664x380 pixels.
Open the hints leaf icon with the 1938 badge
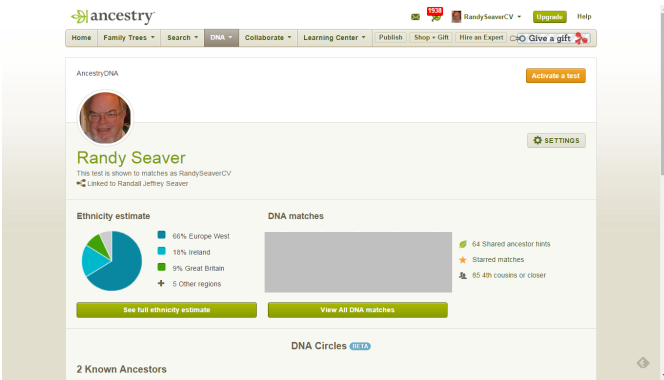click(x=435, y=15)
